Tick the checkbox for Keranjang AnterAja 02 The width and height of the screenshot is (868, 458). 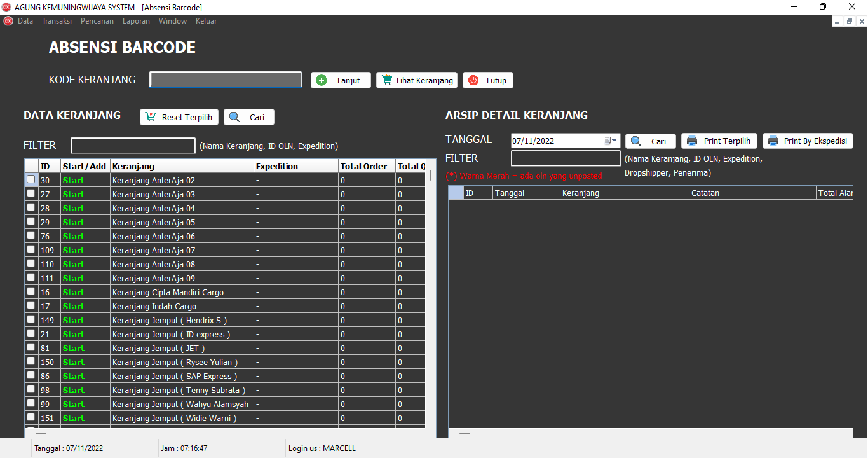pyautogui.click(x=31, y=179)
